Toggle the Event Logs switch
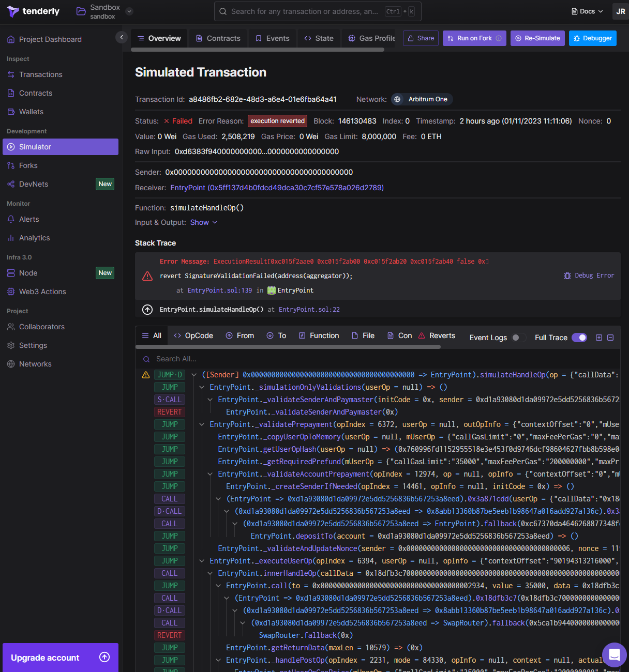Viewport: 629px width, 672px height. (x=518, y=338)
